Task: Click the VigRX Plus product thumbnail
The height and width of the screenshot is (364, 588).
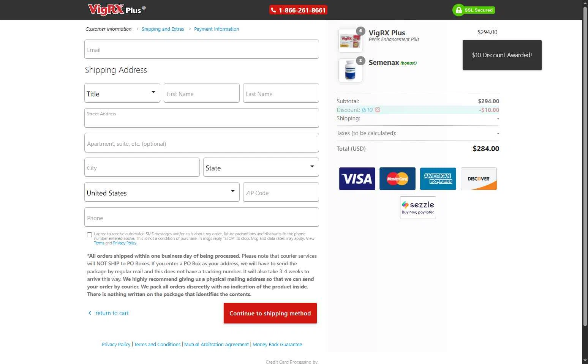Action: click(x=350, y=41)
